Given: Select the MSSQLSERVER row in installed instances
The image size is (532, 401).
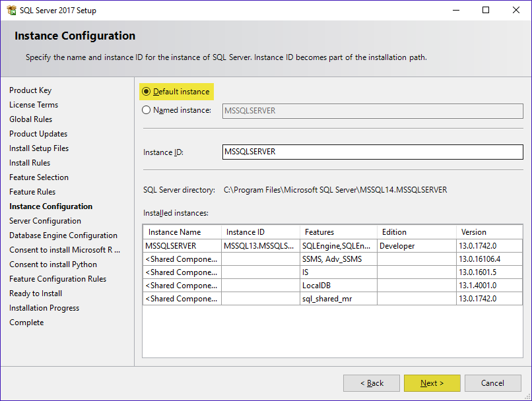Looking at the screenshot, I should point(333,246).
